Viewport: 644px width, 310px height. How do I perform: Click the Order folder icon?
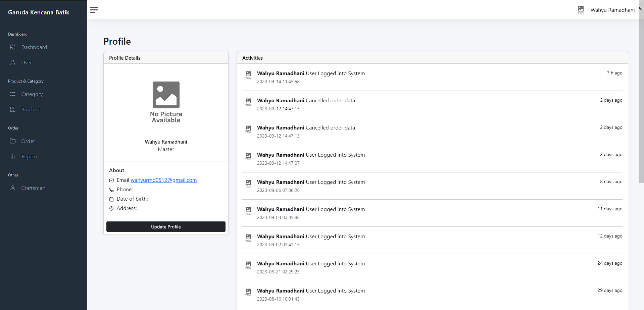[13, 141]
